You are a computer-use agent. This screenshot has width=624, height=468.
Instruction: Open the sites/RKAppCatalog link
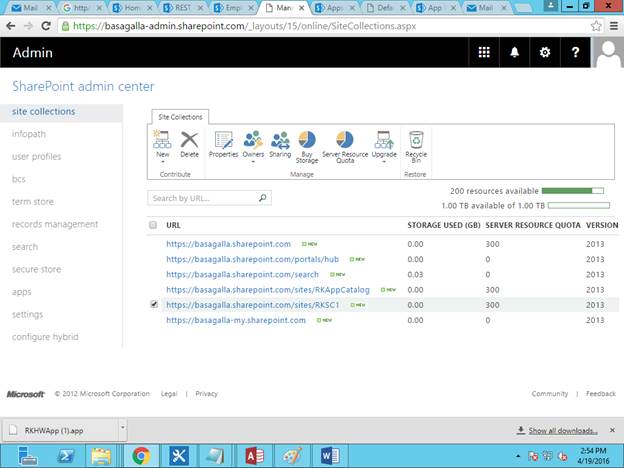(268, 290)
